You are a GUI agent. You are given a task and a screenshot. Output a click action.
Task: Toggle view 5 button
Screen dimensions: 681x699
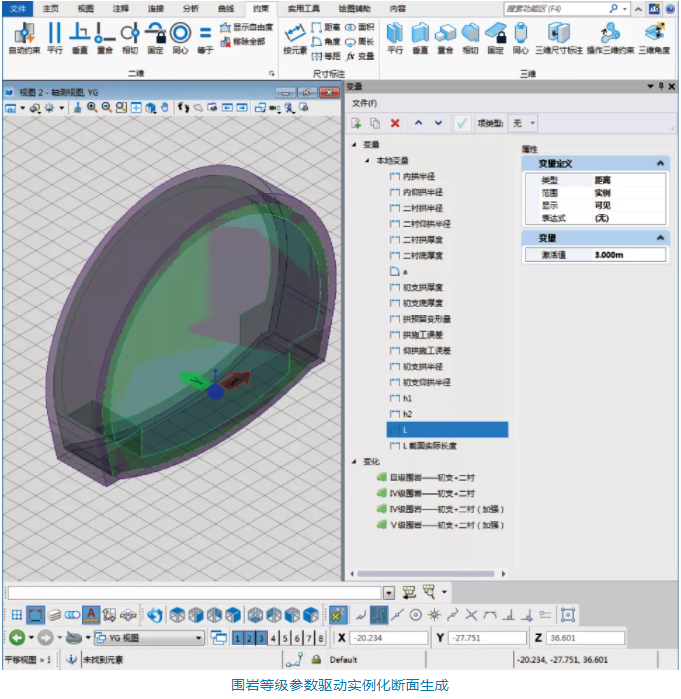pyautogui.click(x=285, y=638)
